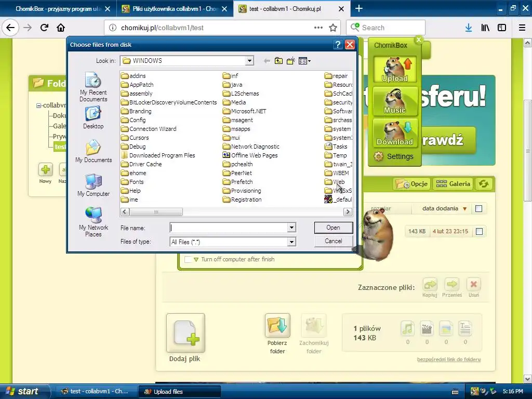Click refresh icon beside Galeria

(484, 184)
